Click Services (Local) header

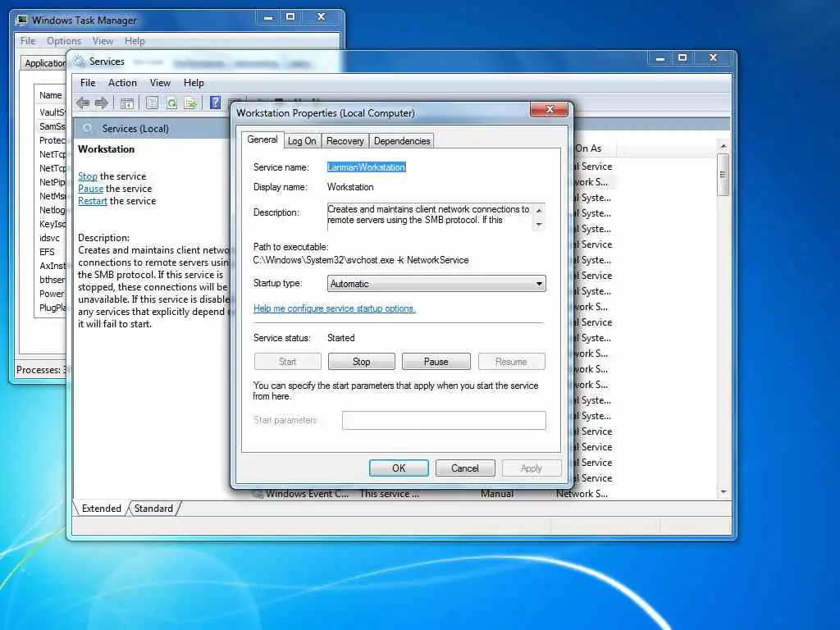[135, 129]
